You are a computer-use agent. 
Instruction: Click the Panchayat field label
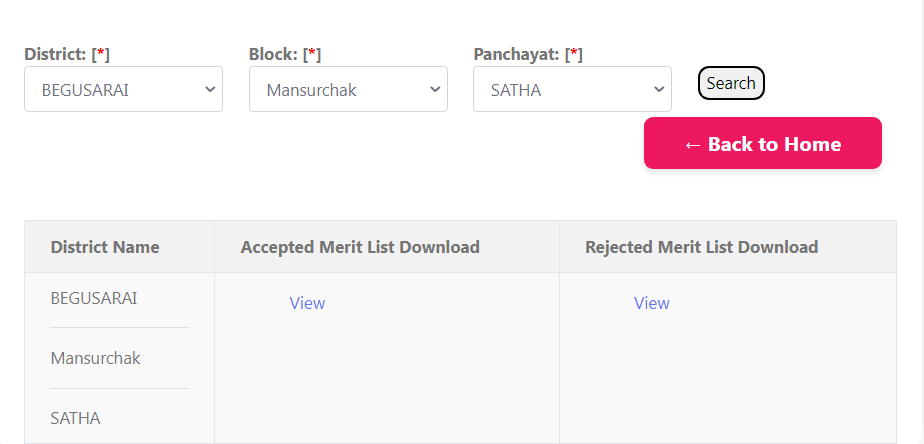pyautogui.click(x=516, y=54)
